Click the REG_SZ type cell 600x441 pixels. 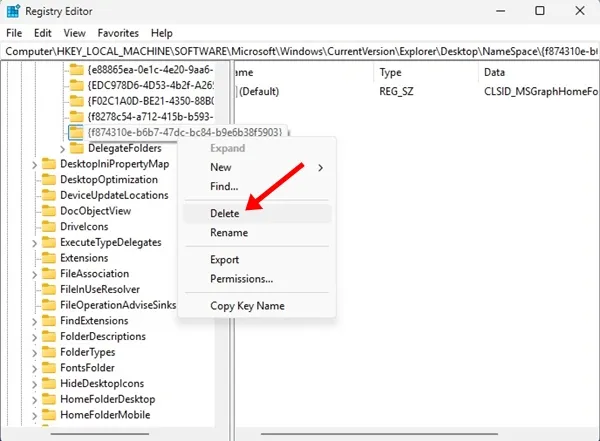click(396, 91)
